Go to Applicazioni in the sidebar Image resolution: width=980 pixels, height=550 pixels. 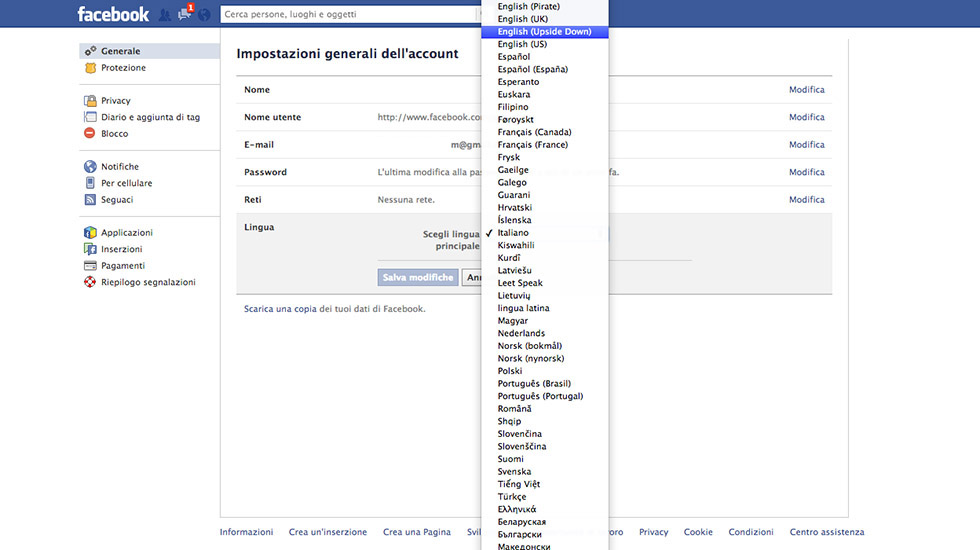pos(127,233)
